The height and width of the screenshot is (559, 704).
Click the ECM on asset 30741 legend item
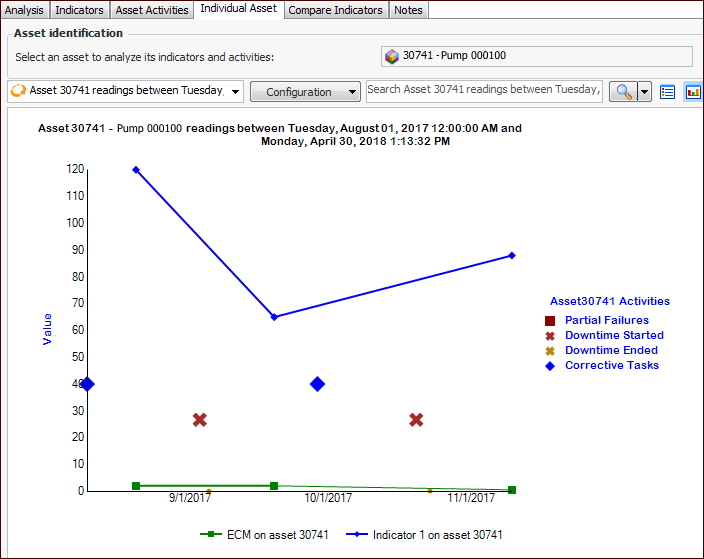pyautogui.click(x=264, y=535)
